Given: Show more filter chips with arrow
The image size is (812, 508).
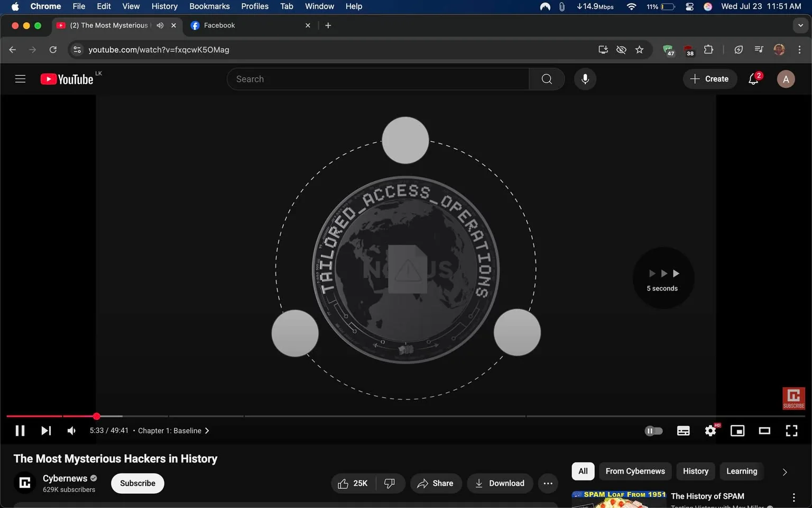Looking at the screenshot, I should tap(785, 471).
